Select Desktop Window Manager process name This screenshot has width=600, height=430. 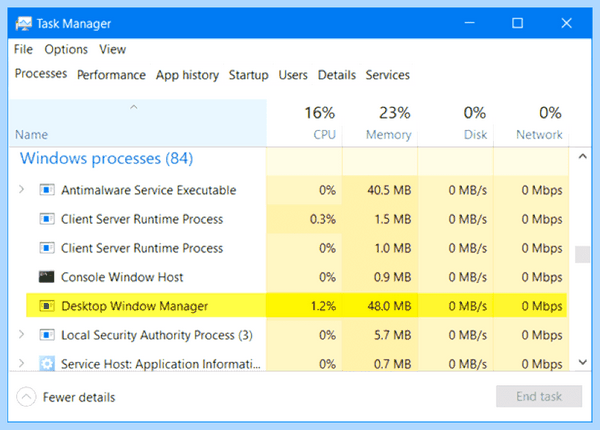134,306
